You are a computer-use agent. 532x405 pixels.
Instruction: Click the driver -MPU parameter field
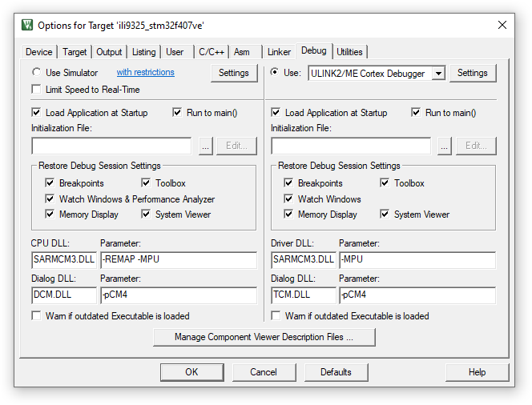click(x=417, y=259)
